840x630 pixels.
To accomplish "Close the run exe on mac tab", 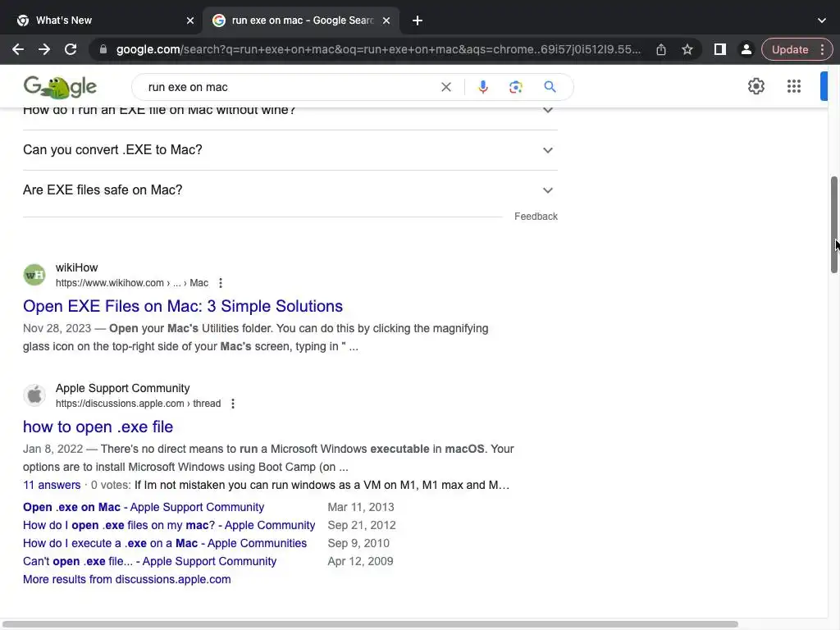I will pos(386,21).
